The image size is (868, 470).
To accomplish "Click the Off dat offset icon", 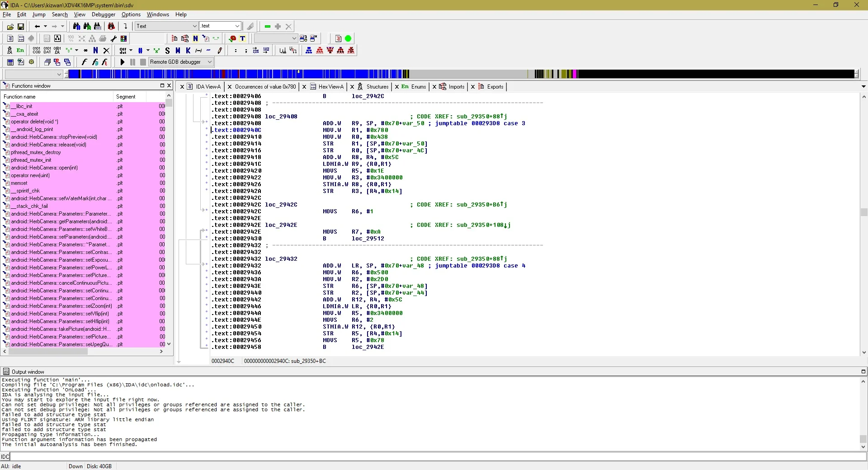I will tap(123, 50).
